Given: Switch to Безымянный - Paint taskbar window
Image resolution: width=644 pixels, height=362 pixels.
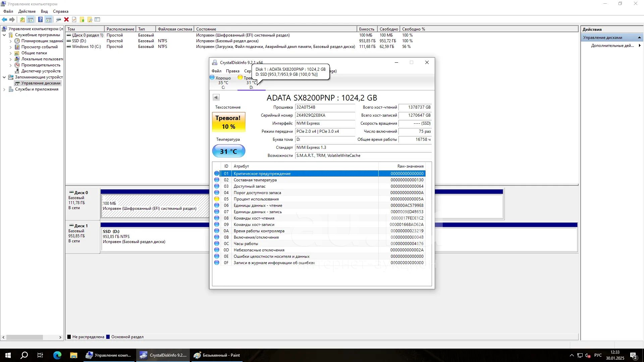Looking at the screenshot, I should (x=217, y=355).
